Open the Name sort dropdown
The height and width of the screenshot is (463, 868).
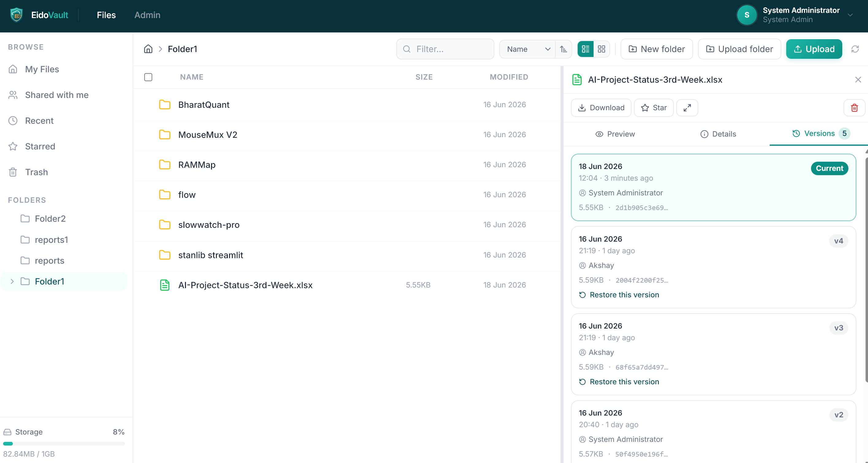coord(527,49)
